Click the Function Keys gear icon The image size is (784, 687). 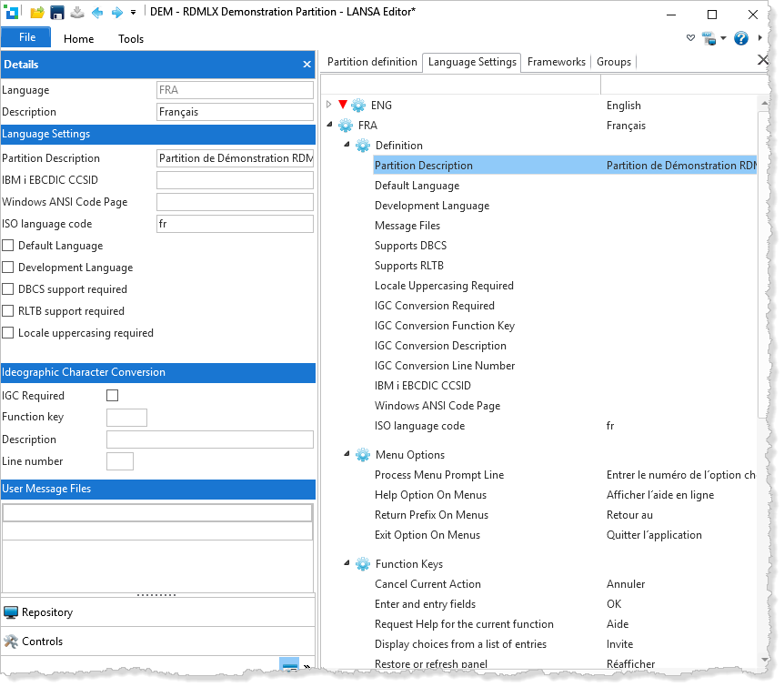click(363, 564)
